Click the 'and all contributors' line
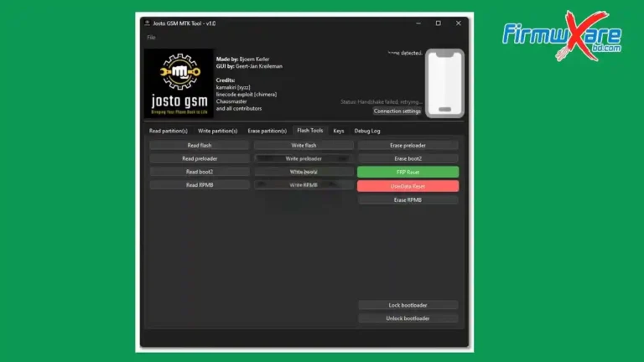The image size is (644, 362). 239,108
